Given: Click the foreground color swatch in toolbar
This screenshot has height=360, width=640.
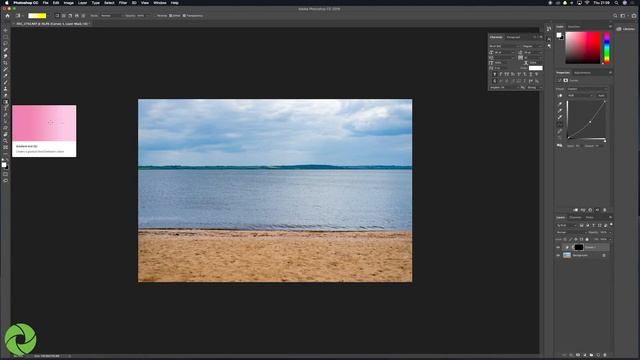Looking at the screenshot, I should click(4, 164).
